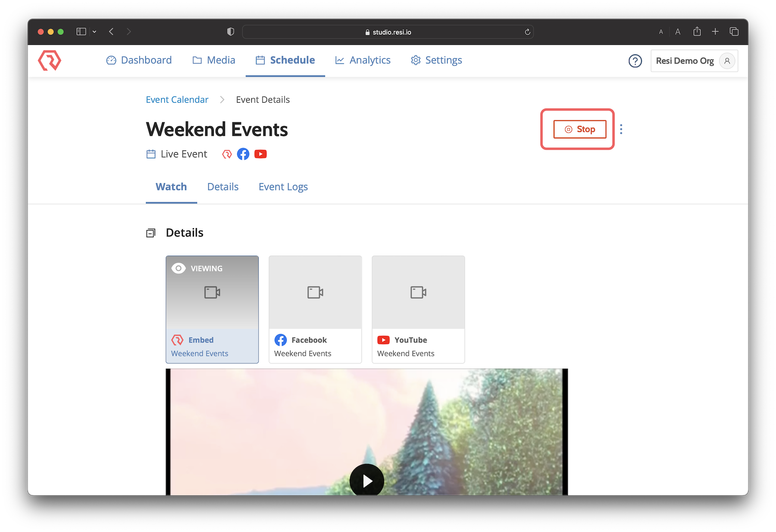
Task: Open the Analytics section
Action: click(363, 60)
